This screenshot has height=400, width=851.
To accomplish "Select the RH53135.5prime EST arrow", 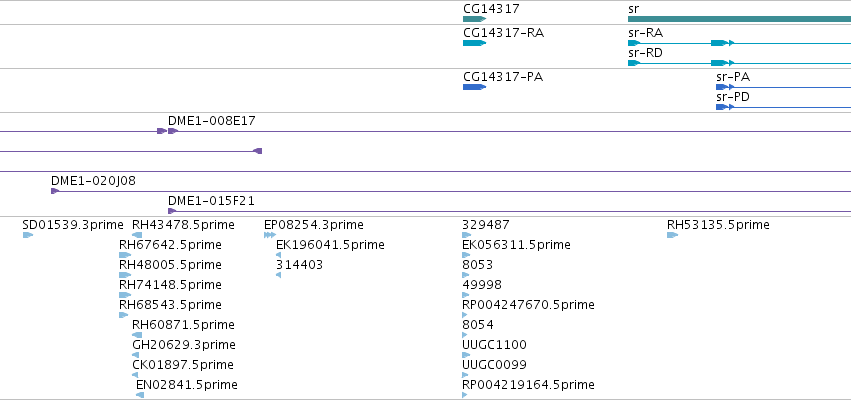I will pyautogui.click(x=673, y=235).
